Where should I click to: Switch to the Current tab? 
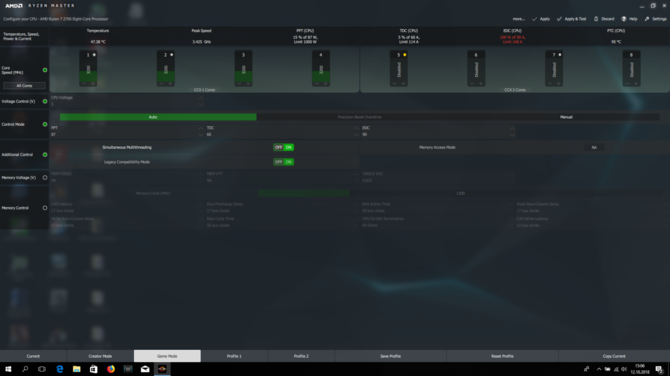pyautogui.click(x=33, y=356)
